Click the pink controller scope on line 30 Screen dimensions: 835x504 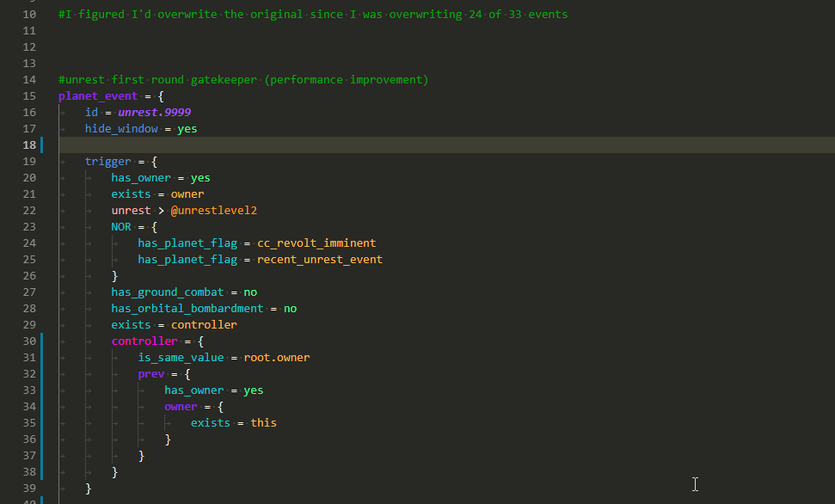pos(144,341)
